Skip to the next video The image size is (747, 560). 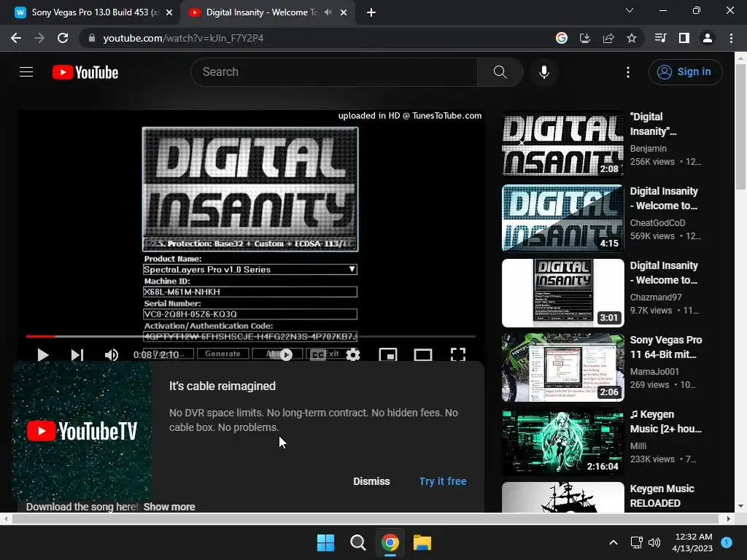tap(77, 355)
